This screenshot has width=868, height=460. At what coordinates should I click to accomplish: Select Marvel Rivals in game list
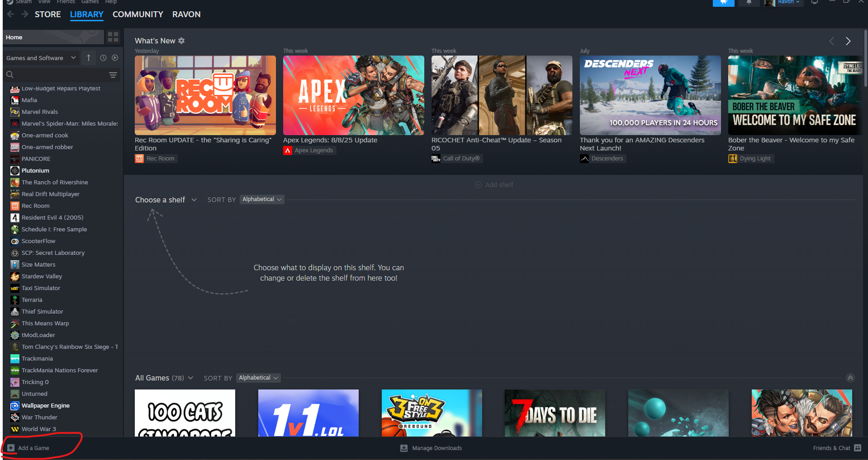point(64,112)
